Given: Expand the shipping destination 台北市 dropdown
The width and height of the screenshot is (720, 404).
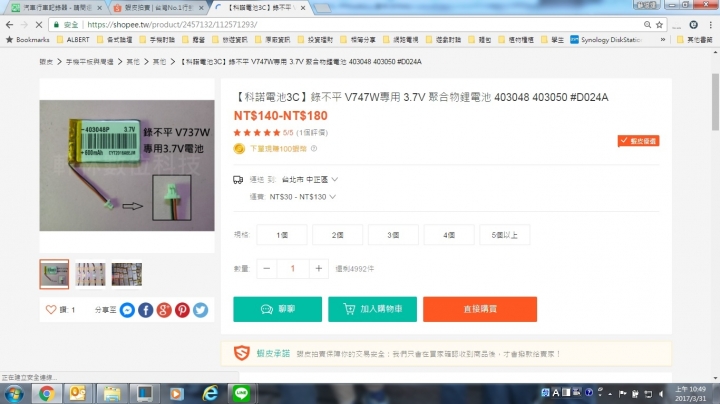Looking at the screenshot, I should pyautogui.click(x=309, y=180).
